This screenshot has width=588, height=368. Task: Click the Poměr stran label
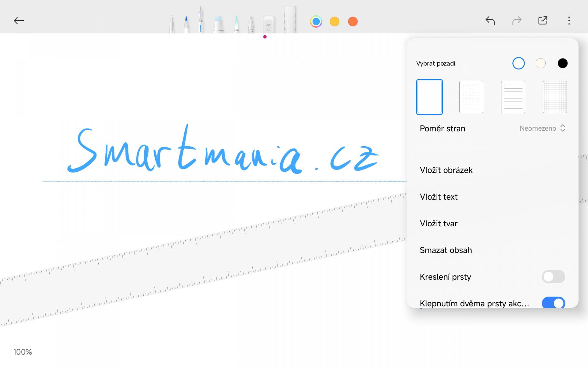coord(442,128)
